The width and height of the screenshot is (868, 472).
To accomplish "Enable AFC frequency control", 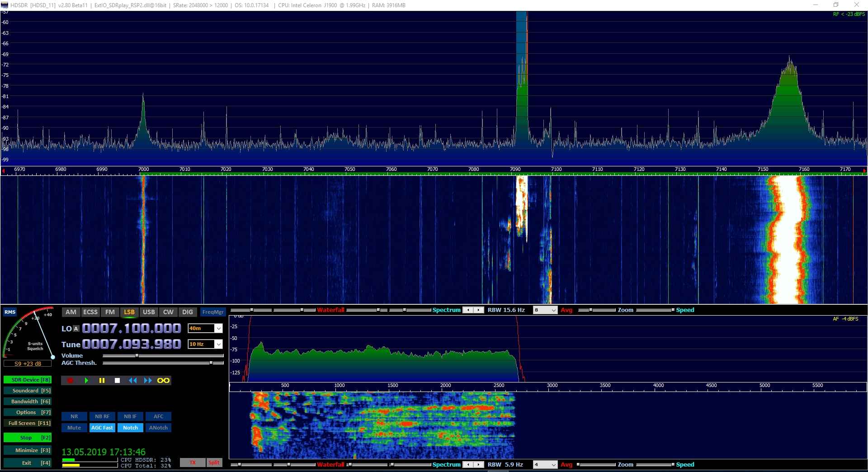I will 158,416.
